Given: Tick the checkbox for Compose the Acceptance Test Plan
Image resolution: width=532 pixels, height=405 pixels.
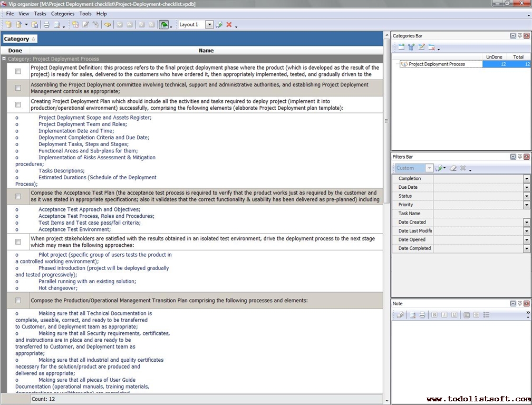Looking at the screenshot, I should click(x=18, y=196).
